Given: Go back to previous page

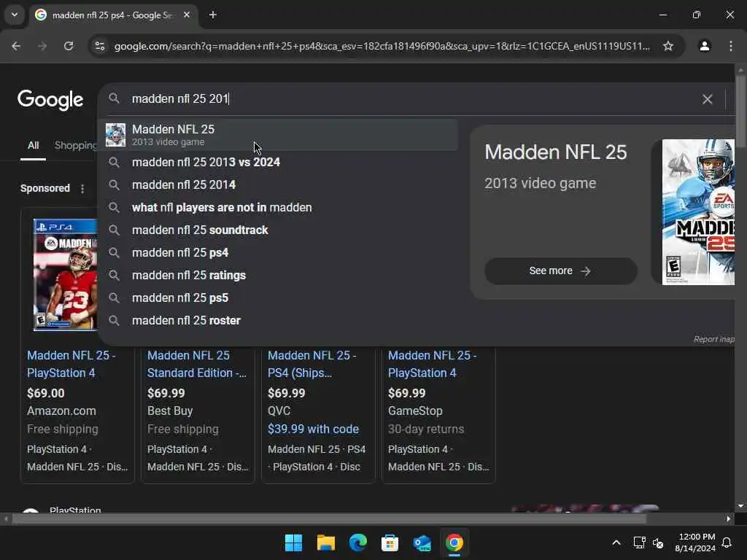Looking at the screenshot, I should point(16,46).
